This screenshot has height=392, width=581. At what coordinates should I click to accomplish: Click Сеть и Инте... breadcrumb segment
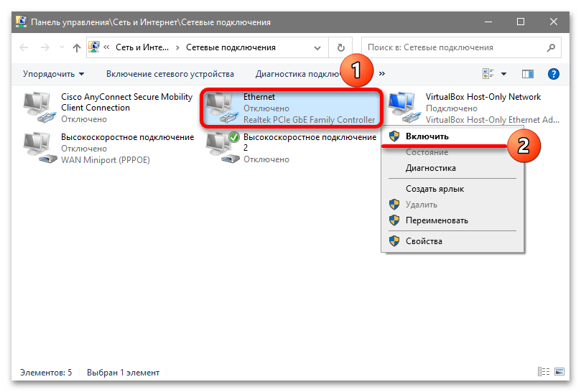pyautogui.click(x=142, y=47)
